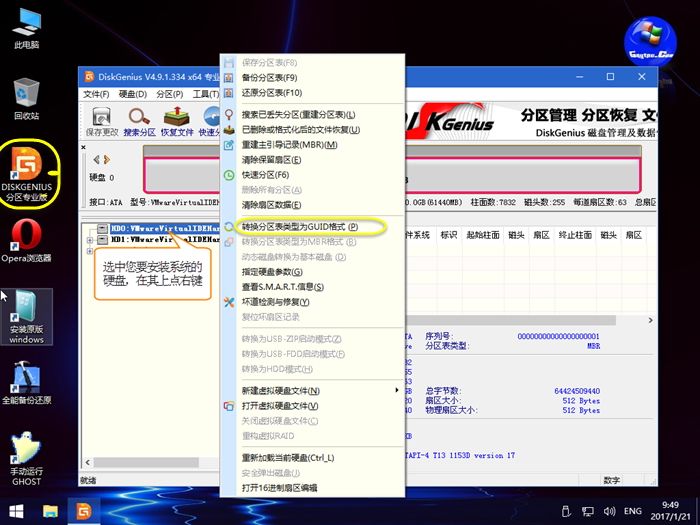Click the 标识 column header
This screenshot has width=700, height=525.
pyautogui.click(x=448, y=235)
